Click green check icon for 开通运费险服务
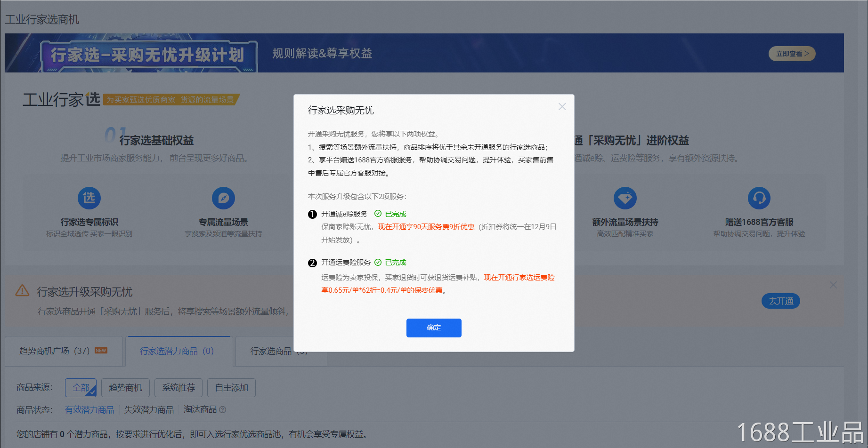 pyautogui.click(x=378, y=262)
